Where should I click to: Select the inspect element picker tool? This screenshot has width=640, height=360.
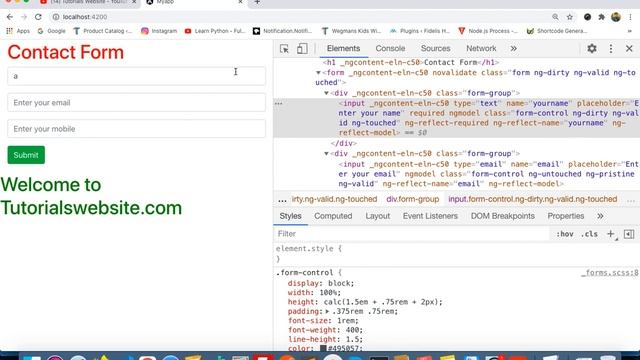tap(284, 49)
